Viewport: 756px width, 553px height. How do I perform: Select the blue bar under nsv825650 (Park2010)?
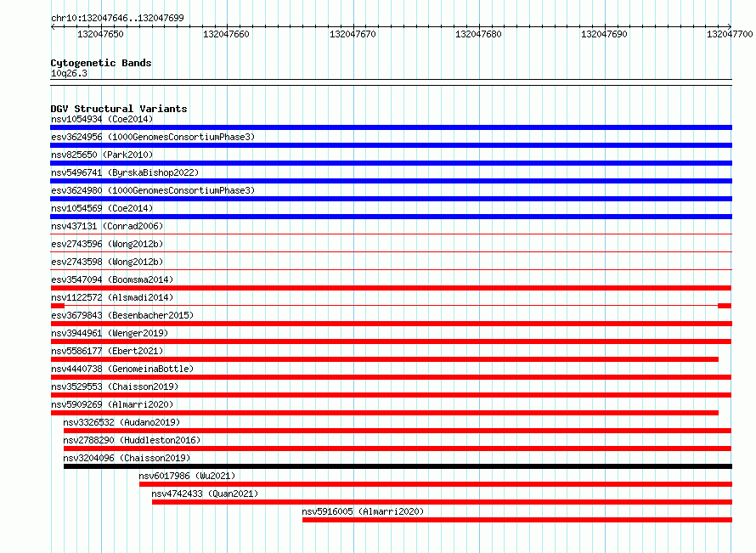(x=391, y=163)
